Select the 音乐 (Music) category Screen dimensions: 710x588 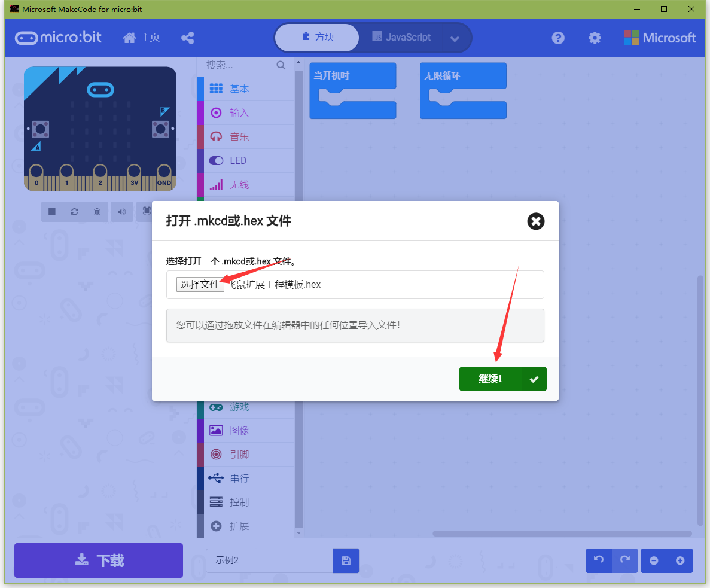click(x=239, y=136)
